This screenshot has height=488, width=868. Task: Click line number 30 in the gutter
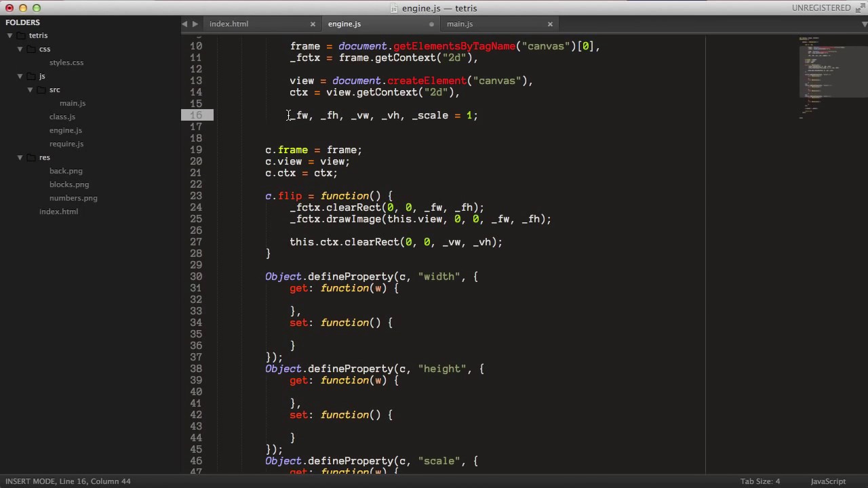point(195,277)
